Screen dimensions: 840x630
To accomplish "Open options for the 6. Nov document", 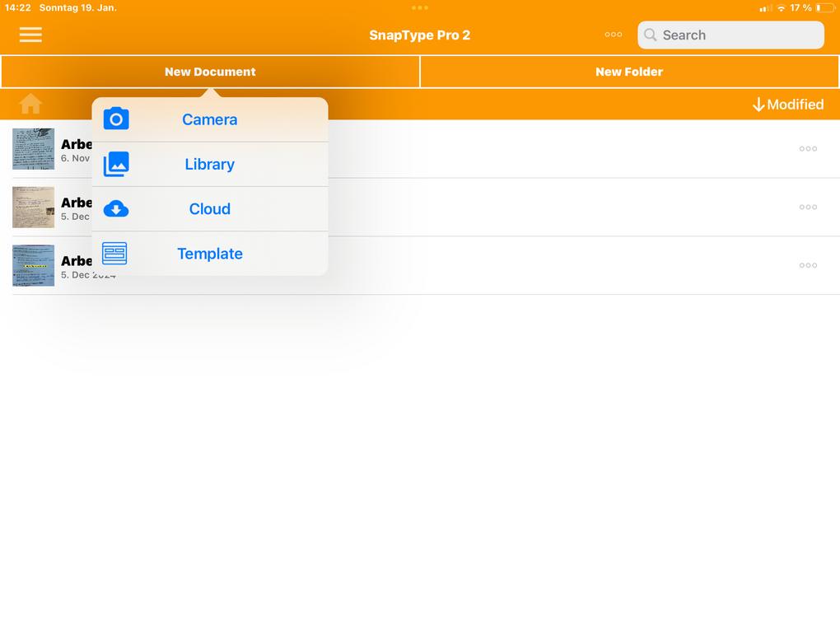I will click(808, 149).
